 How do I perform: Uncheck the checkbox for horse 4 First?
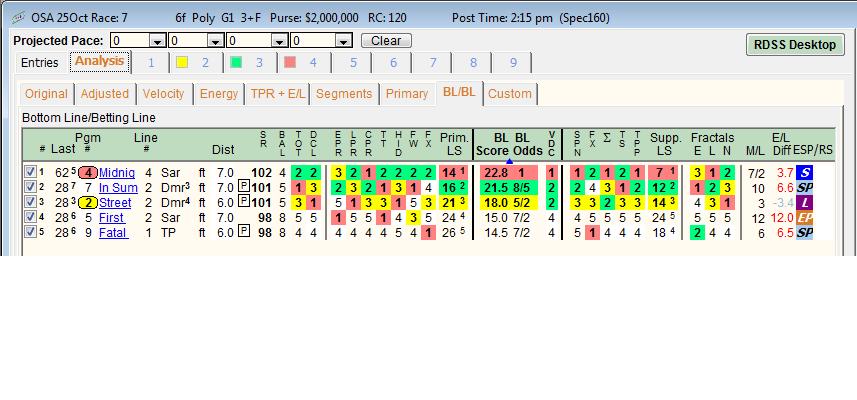coord(30,217)
